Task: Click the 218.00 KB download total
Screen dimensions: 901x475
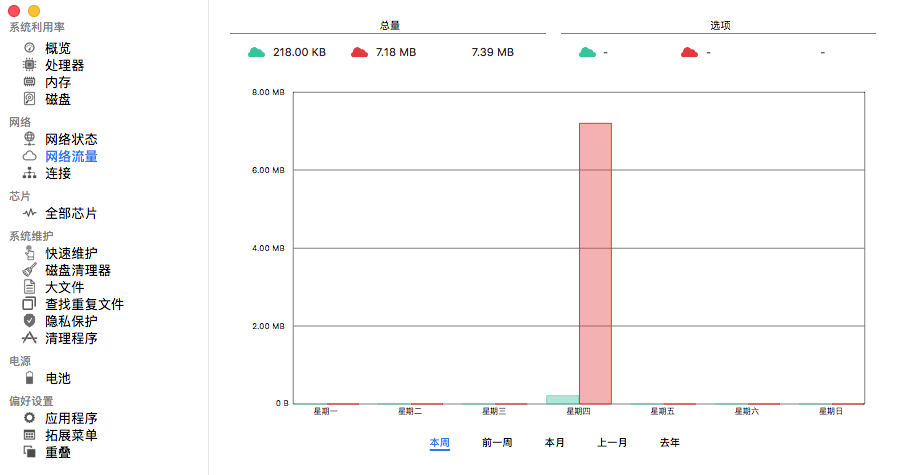Action: click(299, 52)
